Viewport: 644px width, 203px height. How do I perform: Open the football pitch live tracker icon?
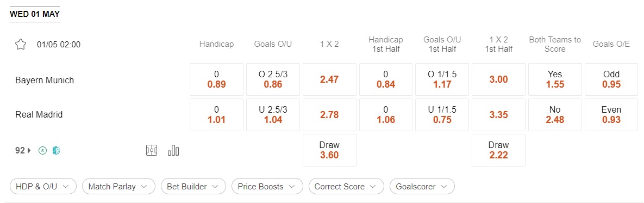152,150
